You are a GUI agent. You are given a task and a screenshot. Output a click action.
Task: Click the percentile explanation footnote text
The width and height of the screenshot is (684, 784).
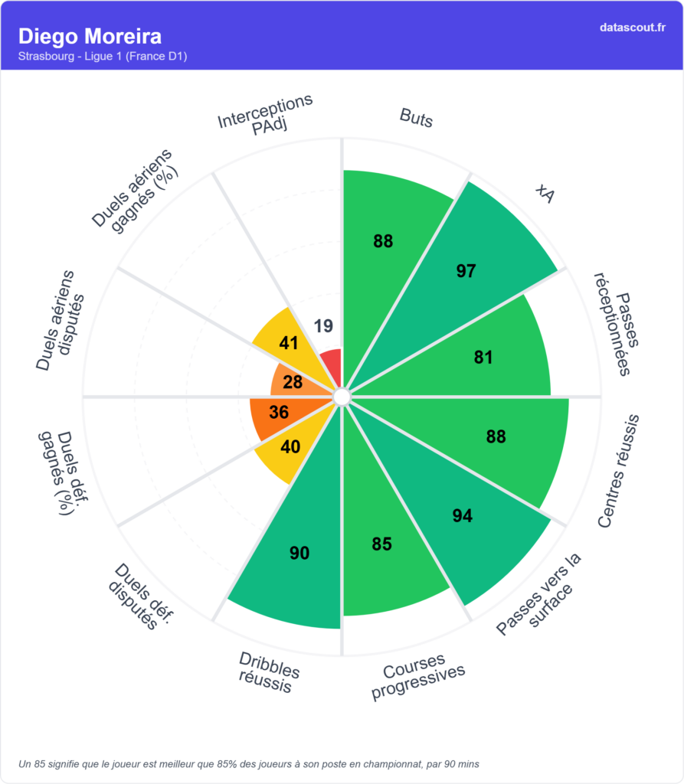(x=249, y=763)
